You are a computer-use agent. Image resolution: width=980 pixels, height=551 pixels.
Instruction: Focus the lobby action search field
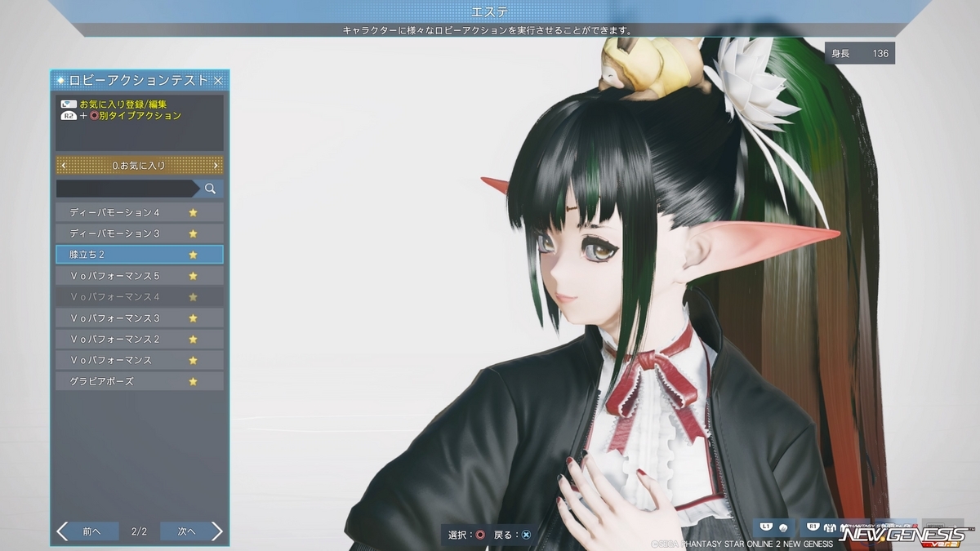[x=127, y=189]
